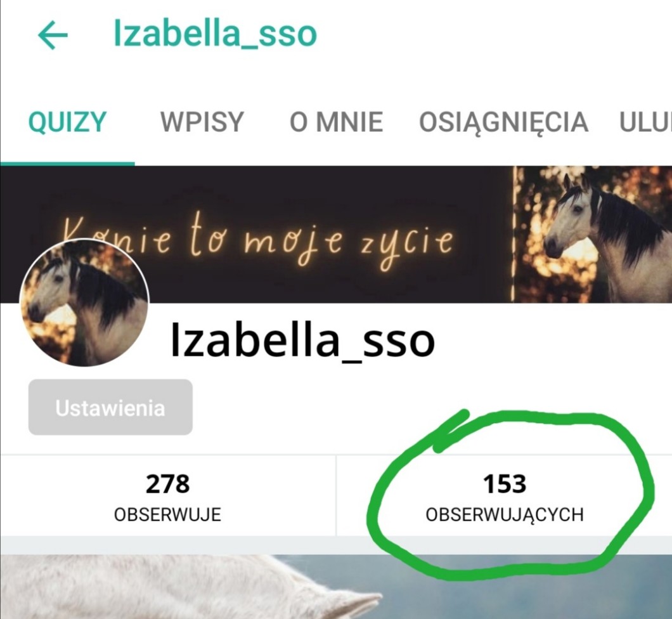Open the 153 OBSERWUJĄCYCH followers list
672x619 pixels.
click(505, 496)
